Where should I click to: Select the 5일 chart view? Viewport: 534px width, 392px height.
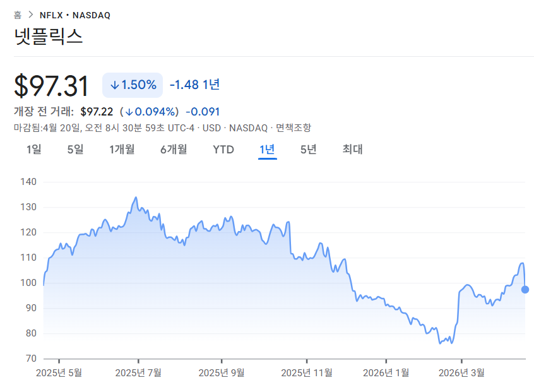point(75,150)
